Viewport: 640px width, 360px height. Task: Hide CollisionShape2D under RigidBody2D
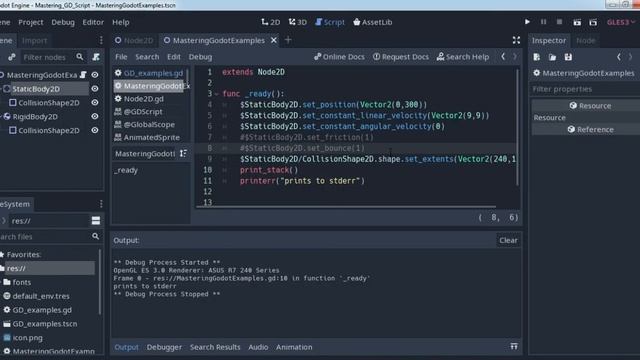[x=95, y=130]
